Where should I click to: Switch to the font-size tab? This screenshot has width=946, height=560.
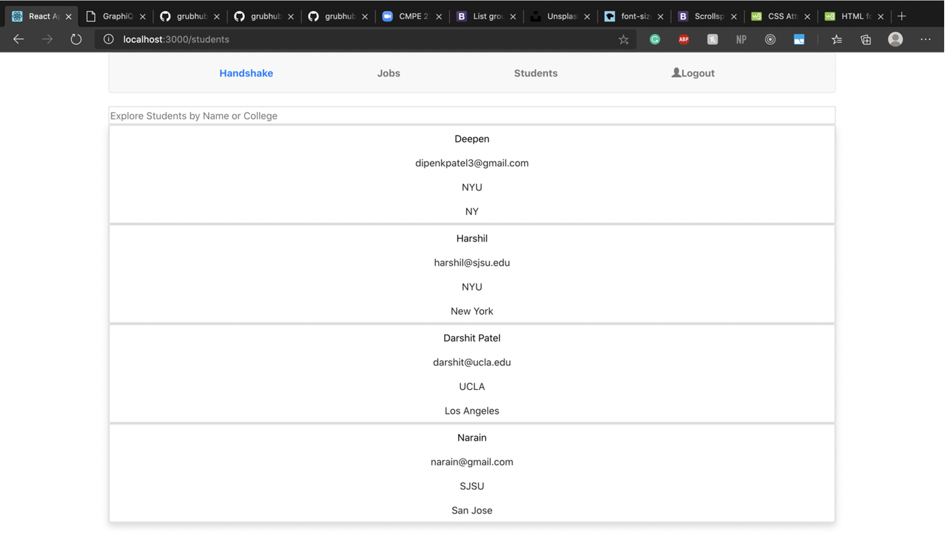coord(634,16)
